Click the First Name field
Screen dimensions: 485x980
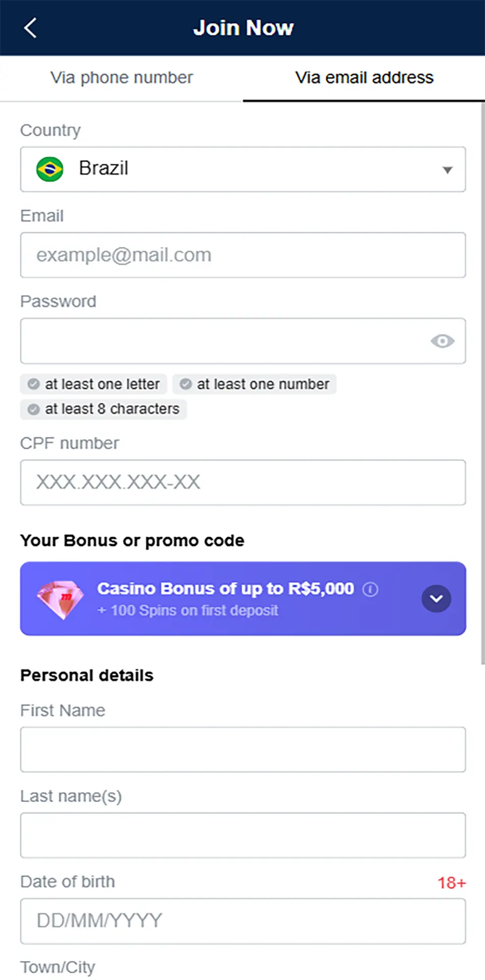[x=243, y=750]
